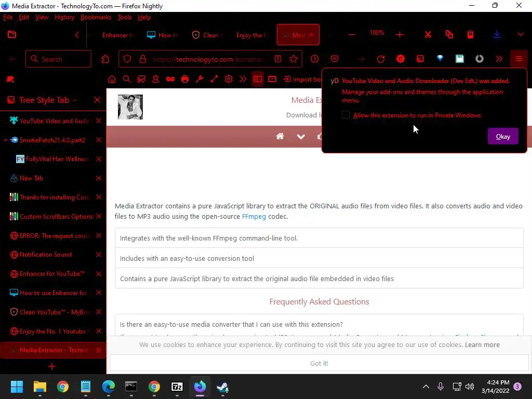Allow extension in Private Windows checkbox

345,115
